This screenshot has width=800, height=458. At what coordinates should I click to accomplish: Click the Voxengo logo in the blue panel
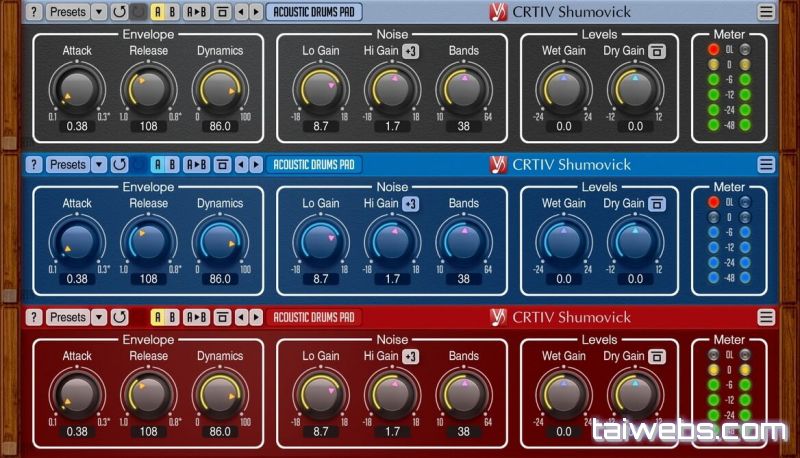tap(498, 165)
